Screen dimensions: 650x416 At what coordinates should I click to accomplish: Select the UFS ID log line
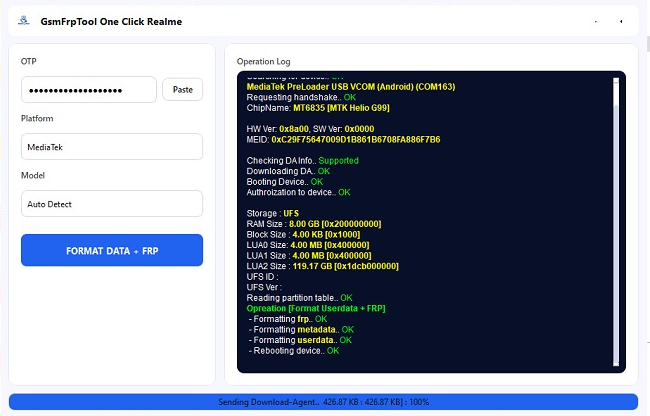tap(262, 277)
